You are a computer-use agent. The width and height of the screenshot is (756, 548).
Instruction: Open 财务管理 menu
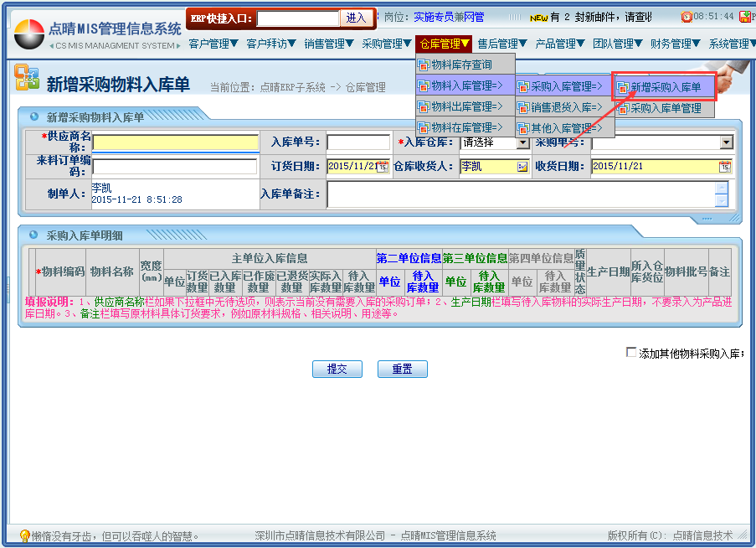click(675, 44)
